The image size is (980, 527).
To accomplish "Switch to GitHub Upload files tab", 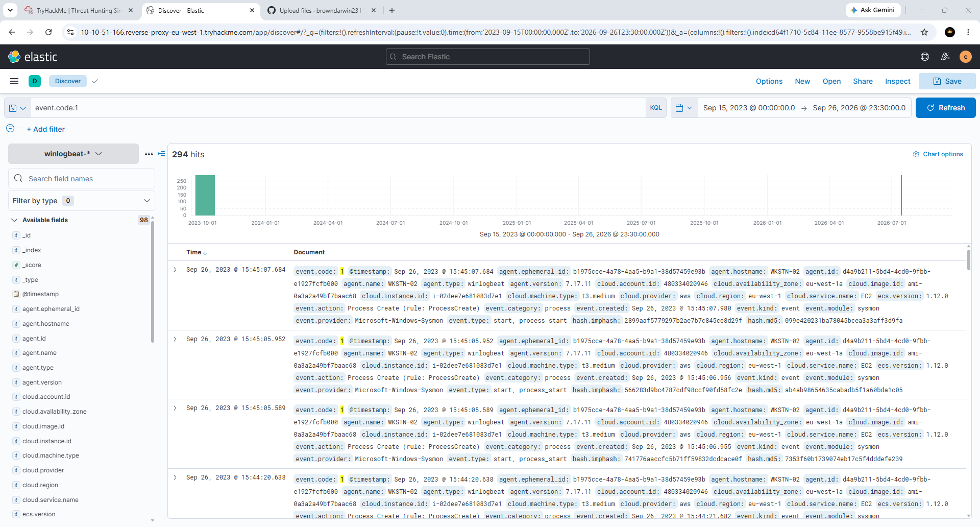I will 322,10.
